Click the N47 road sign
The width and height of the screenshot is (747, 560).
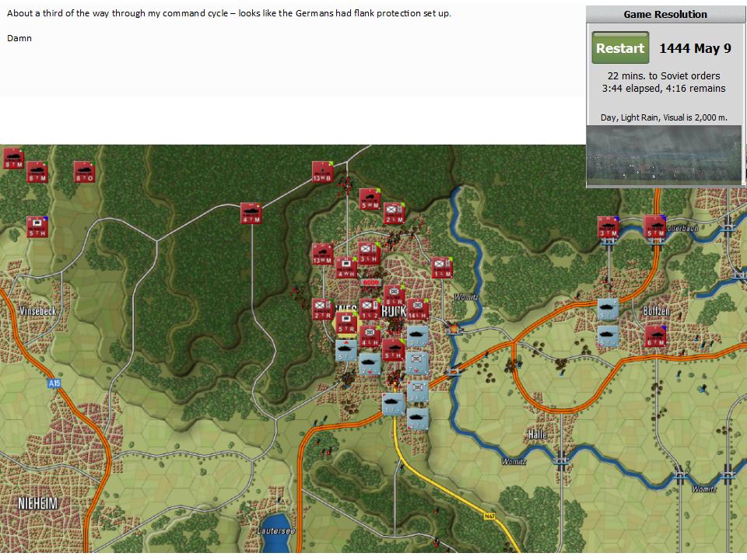489,516
